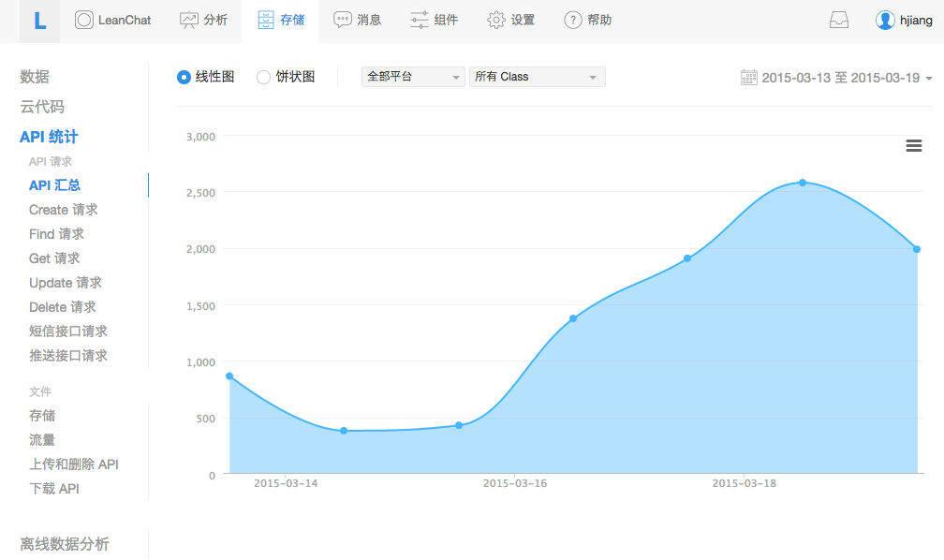944x560 pixels.
Task: Click the 3,000 y-axis label
Action: pyautogui.click(x=200, y=137)
